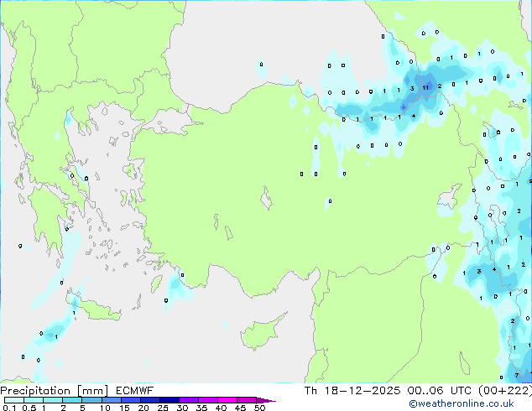
Task: Pick the 10–15 mm blue legend swatch
Action: [112, 400]
